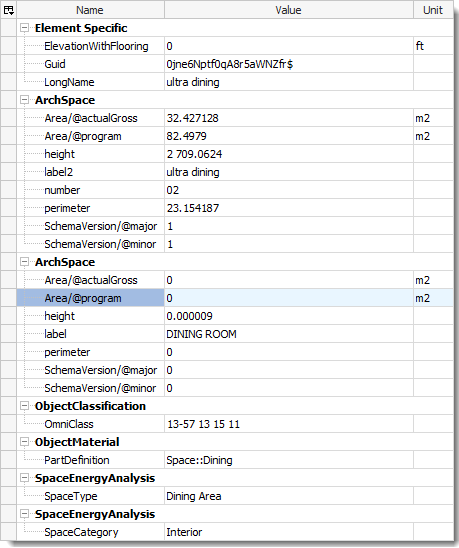This screenshot has height=548, width=459.
Task: Click the Value column header
Action: click(x=288, y=10)
